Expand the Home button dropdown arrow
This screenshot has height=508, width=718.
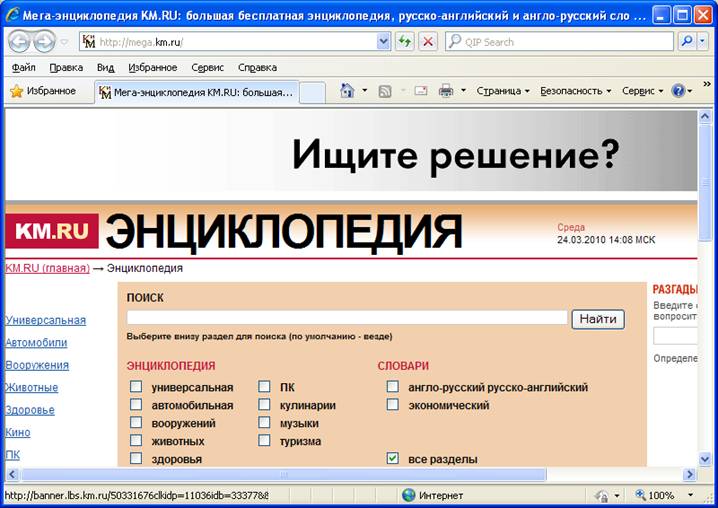[x=364, y=90]
